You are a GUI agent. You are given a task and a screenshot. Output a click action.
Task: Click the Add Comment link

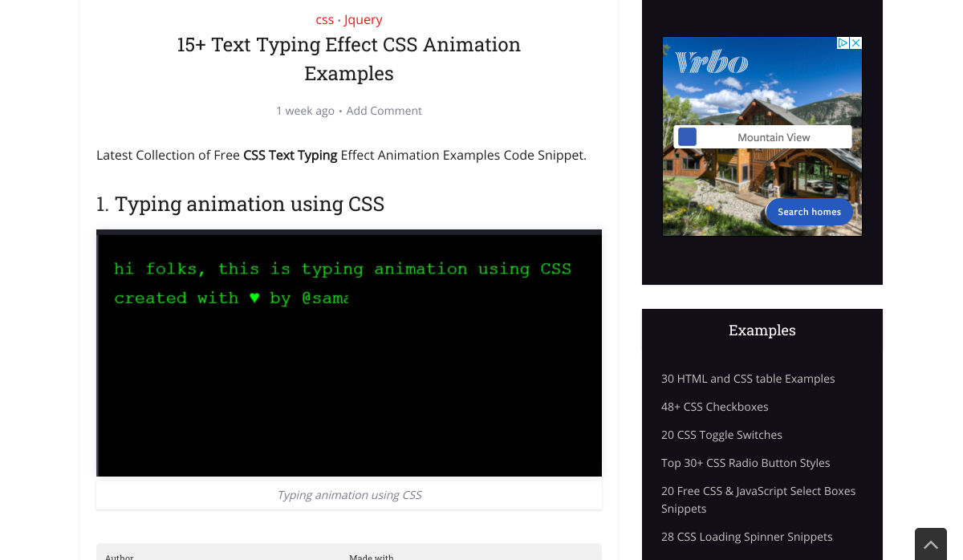384,111
